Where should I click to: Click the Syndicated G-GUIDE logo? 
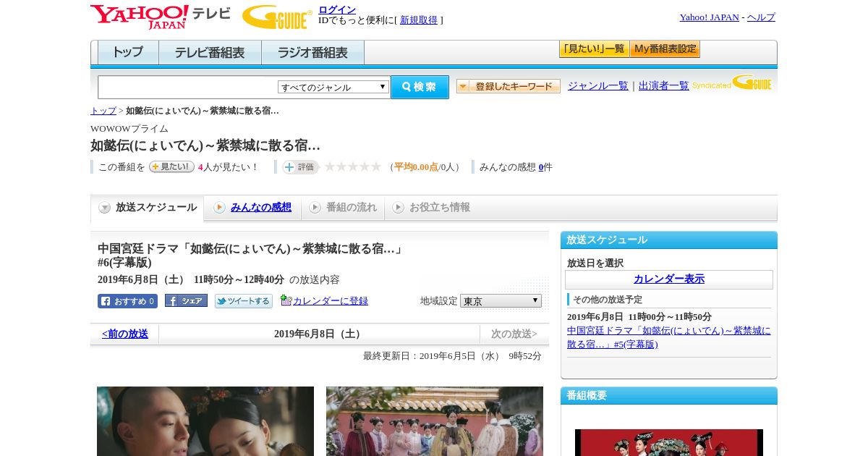point(732,83)
